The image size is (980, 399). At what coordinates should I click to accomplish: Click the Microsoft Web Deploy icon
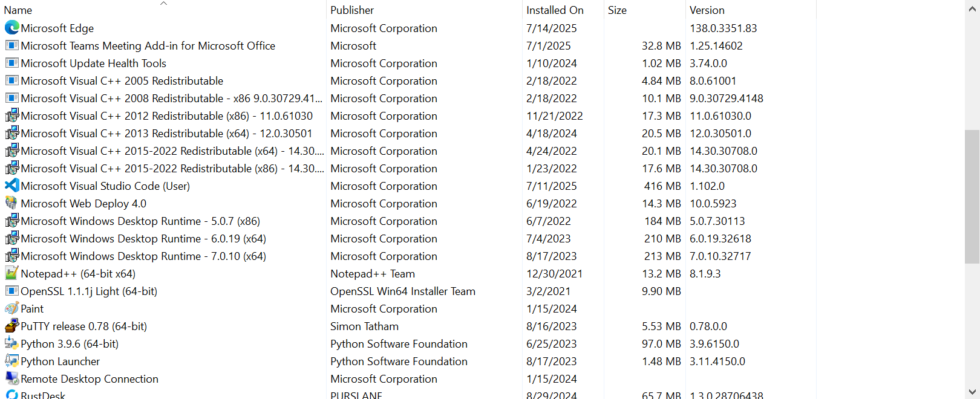pos(11,203)
